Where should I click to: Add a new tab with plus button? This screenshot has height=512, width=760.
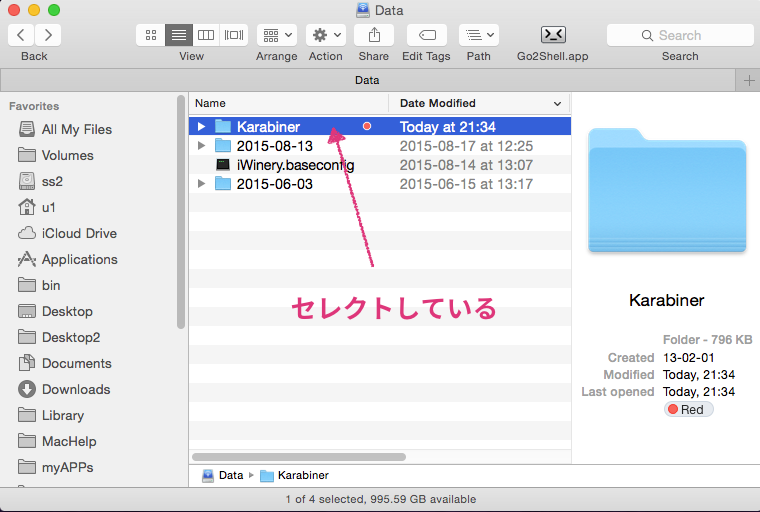[748, 80]
